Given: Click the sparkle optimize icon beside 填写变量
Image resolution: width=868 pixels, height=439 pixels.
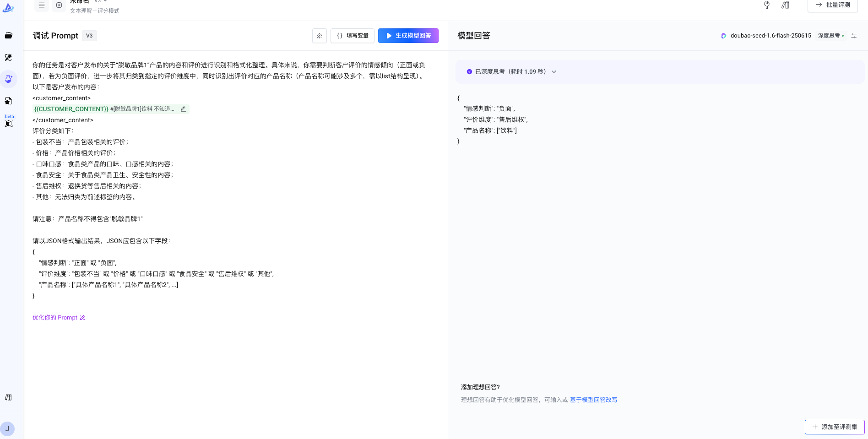Looking at the screenshot, I should click(x=320, y=36).
